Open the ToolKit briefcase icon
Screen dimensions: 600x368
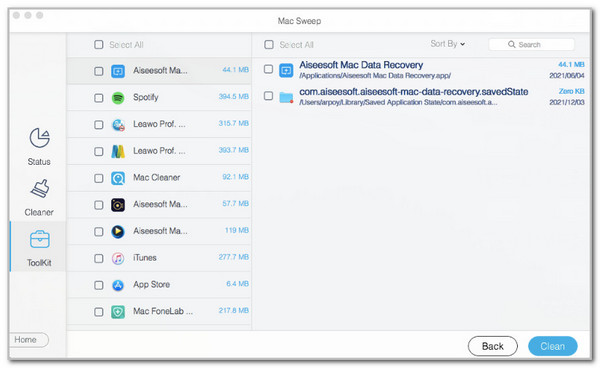[39, 239]
